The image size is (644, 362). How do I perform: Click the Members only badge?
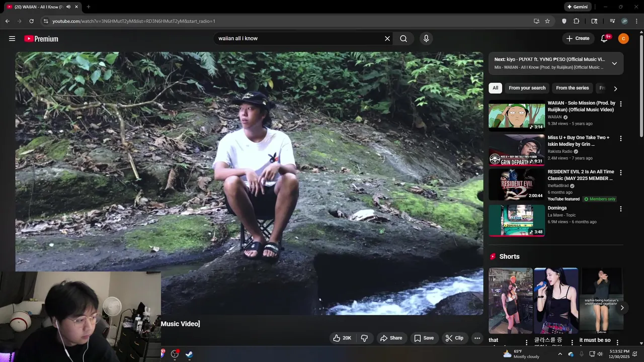600,199
